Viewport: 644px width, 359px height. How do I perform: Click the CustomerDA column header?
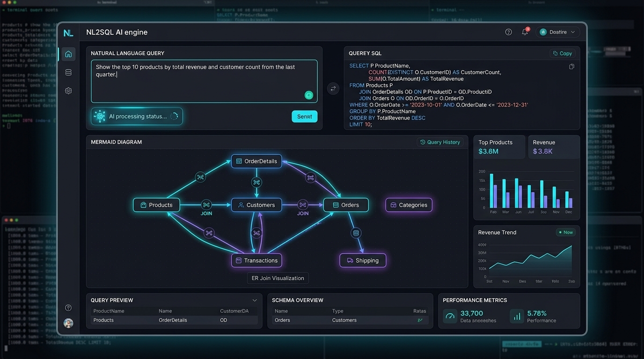tap(234, 311)
